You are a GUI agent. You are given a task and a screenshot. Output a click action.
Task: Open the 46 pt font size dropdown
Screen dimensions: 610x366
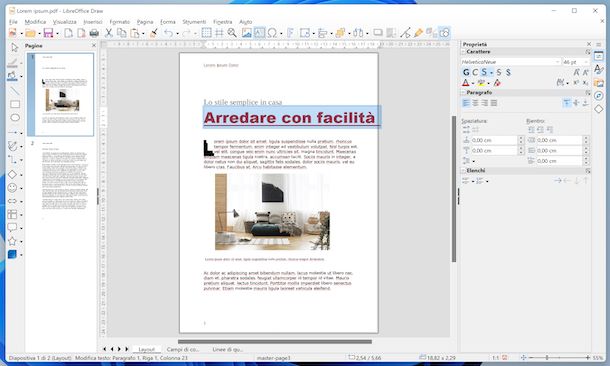[x=586, y=62]
